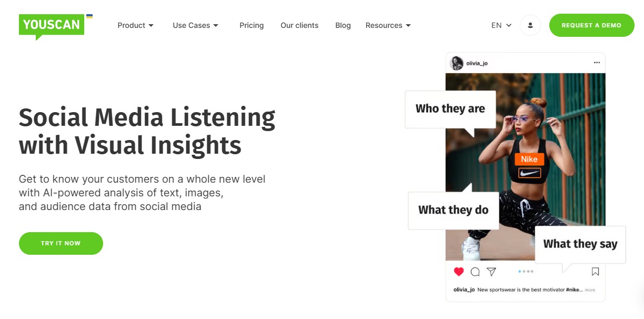Go to the Pricing menu item
The width and height of the screenshot is (644, 319).
(251, 25)
